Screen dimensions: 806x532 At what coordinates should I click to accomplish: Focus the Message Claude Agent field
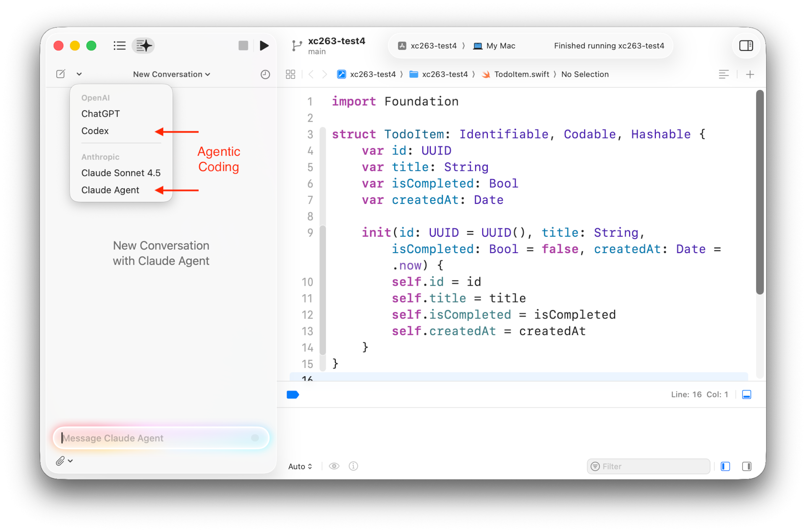[x=155, y=438]
